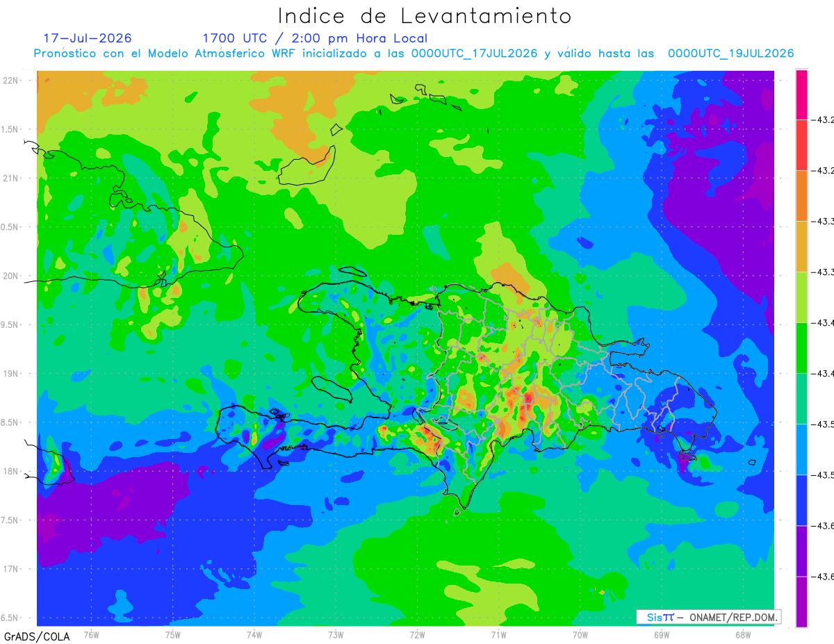Click the 'Indice de Levantamiento' map title

pyautogui.click(x=425, y=16)
